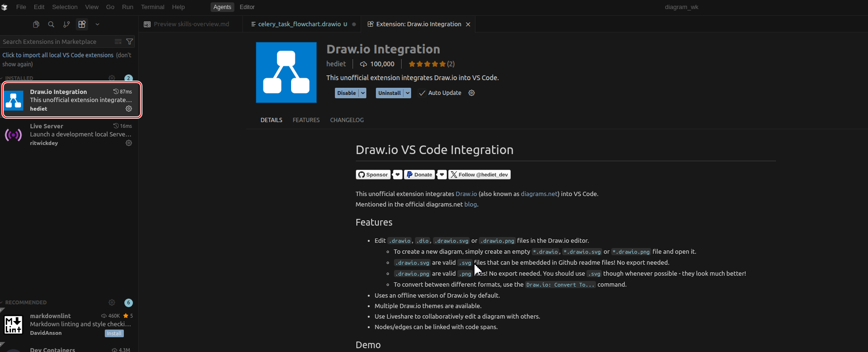The image size is (868, 352).
Task: Open the File menu
Action: pyautogui.click(x=21, y=7)
